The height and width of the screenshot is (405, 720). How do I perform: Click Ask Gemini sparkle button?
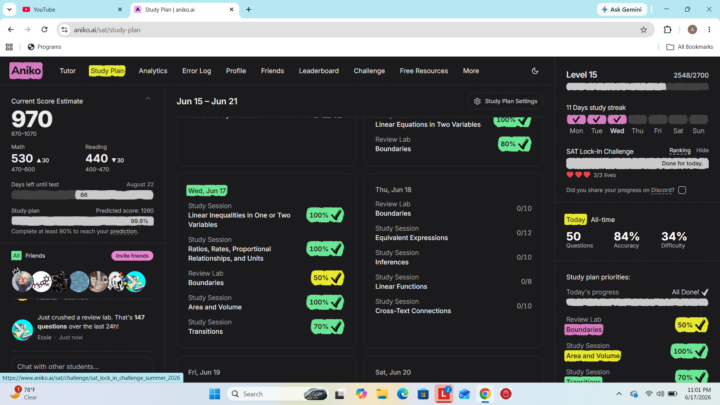622,9
